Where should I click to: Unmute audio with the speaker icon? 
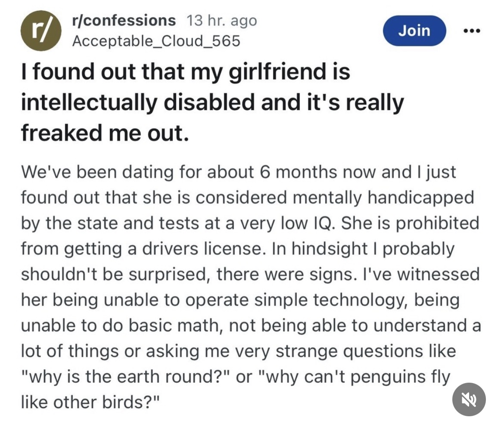pos(469,399)
